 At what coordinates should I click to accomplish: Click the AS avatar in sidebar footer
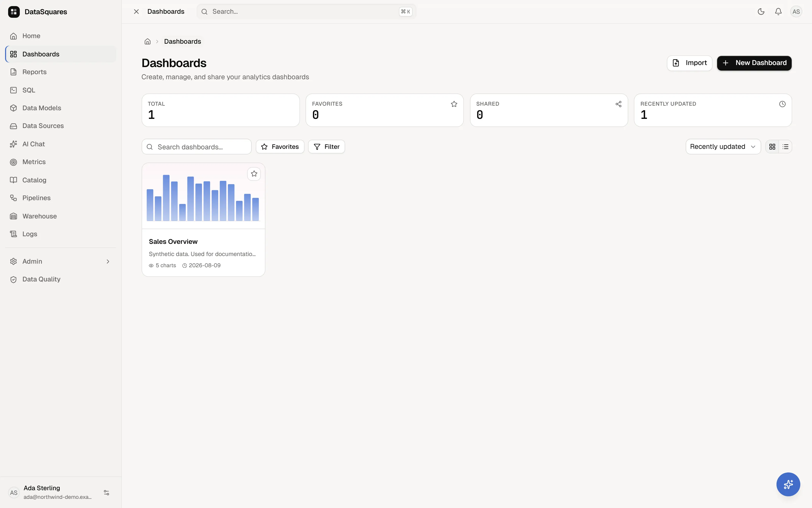pos(14,493)
